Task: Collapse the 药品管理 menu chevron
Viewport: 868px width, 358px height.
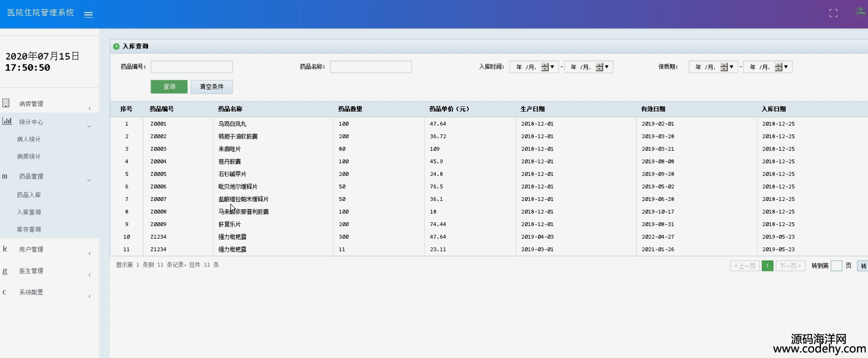Action: coord(89,180)
